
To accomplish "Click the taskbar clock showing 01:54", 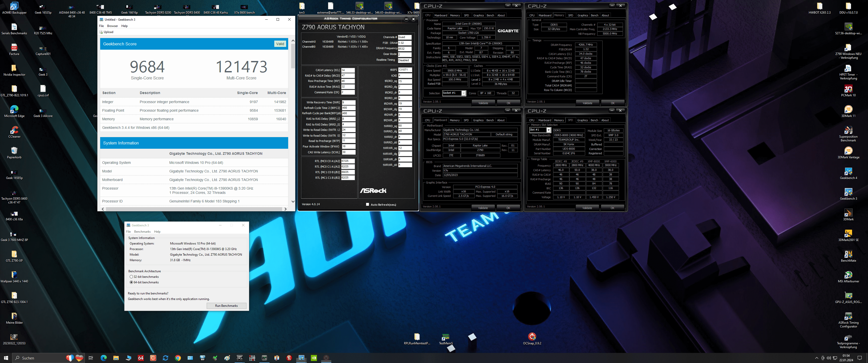I will 846,358.
